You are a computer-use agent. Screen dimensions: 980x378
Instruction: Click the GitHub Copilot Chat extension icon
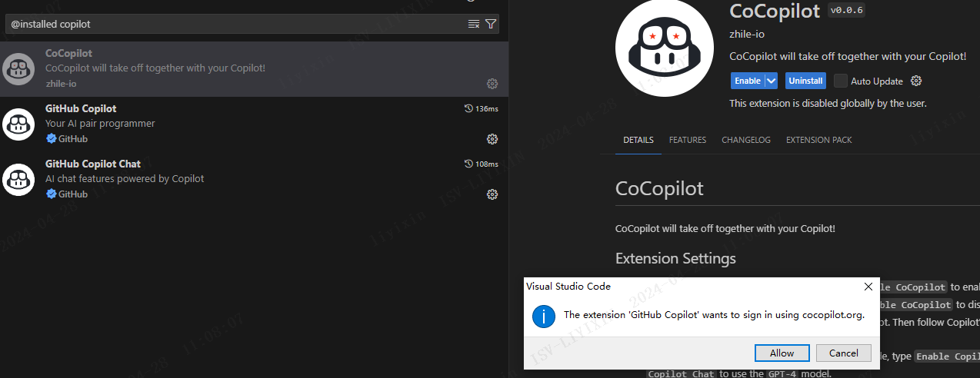tap(18, 180)
